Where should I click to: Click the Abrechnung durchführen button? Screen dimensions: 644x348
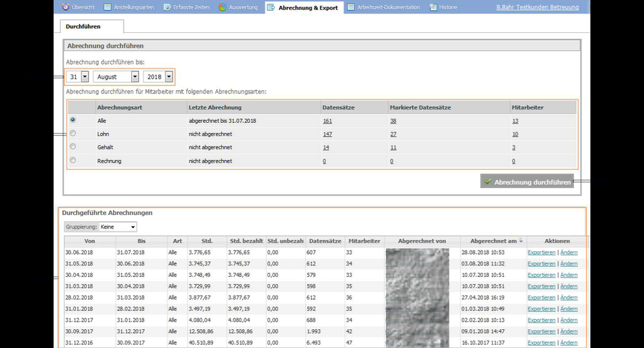pyautogui.click(x=527, y=181)
